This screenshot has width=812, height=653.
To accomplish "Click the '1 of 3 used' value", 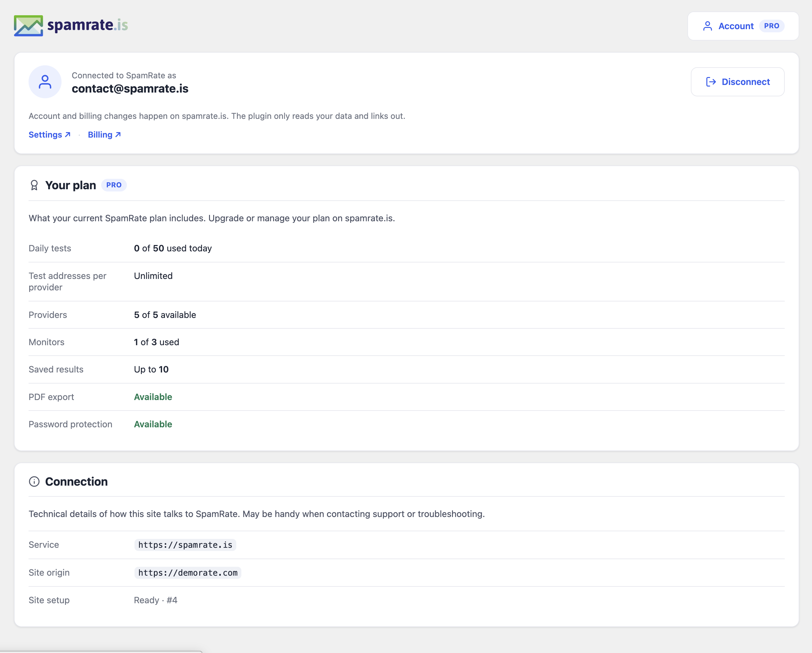I will [x=157, y=342].
